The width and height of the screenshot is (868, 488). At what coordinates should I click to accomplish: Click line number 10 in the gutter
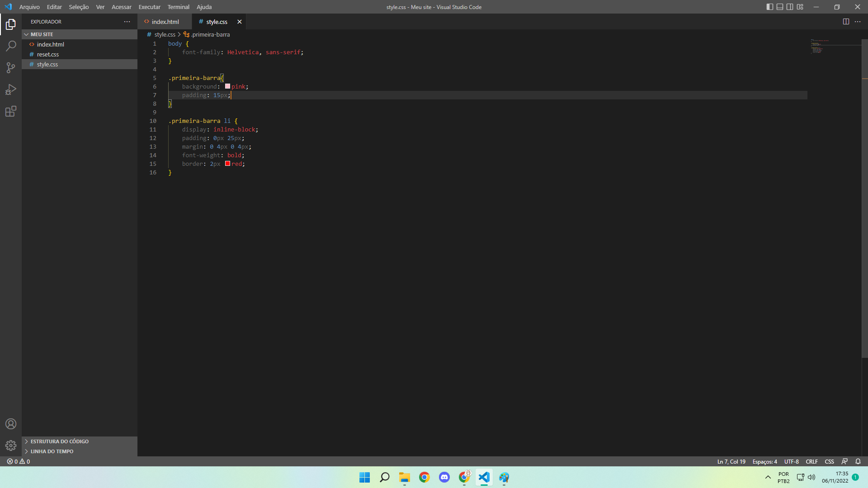(153, 121)
